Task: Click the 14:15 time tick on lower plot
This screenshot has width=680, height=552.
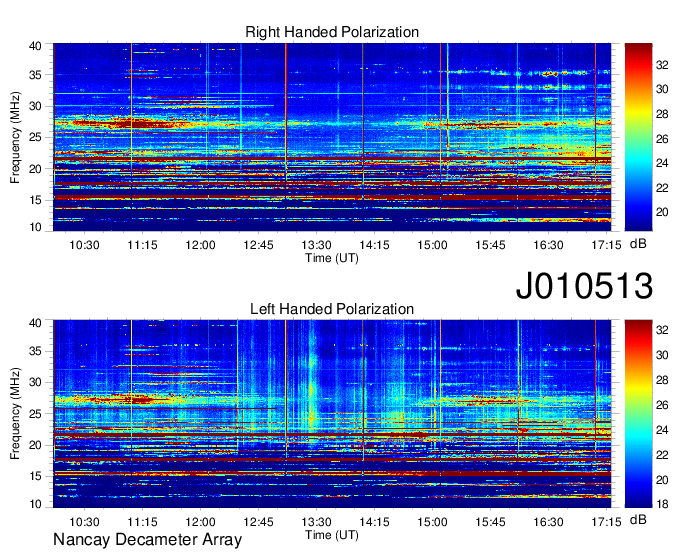Action: pos(374,522)
